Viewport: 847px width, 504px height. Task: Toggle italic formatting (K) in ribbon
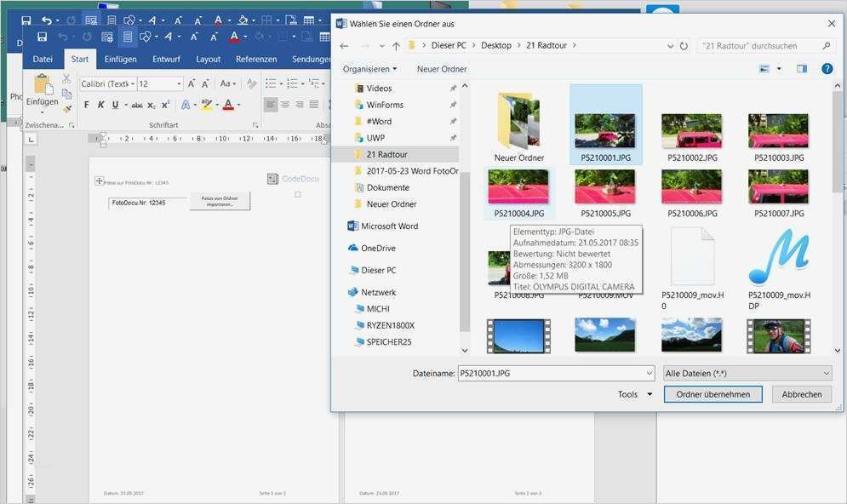click(100, 105)
